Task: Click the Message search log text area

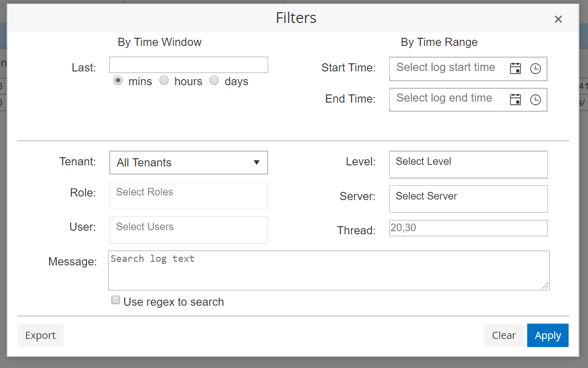Action: [328, 271]
